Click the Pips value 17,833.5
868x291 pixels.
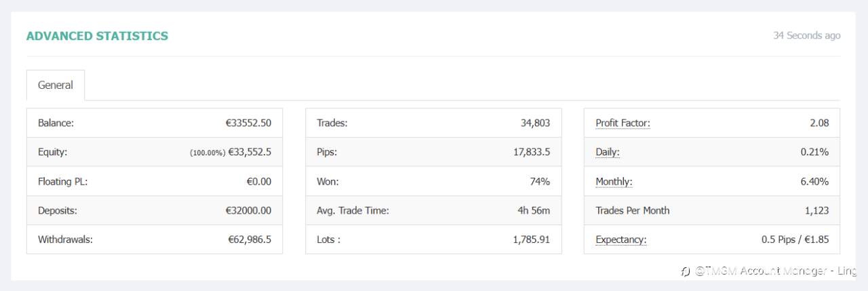pyautogui.click(x=532, y=153)
